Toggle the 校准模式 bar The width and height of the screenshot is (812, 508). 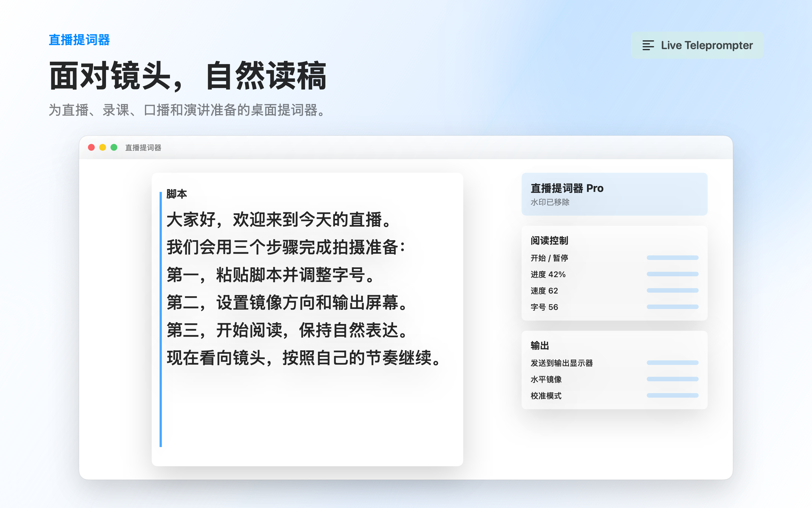672,395
